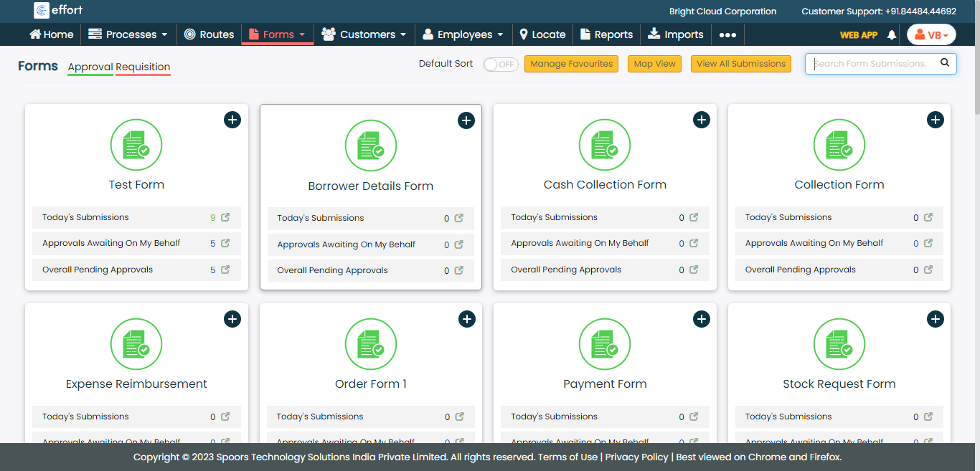Select the Approval tab
The width and height of the screenshot is (980, 471).
[x=90, y=67]
